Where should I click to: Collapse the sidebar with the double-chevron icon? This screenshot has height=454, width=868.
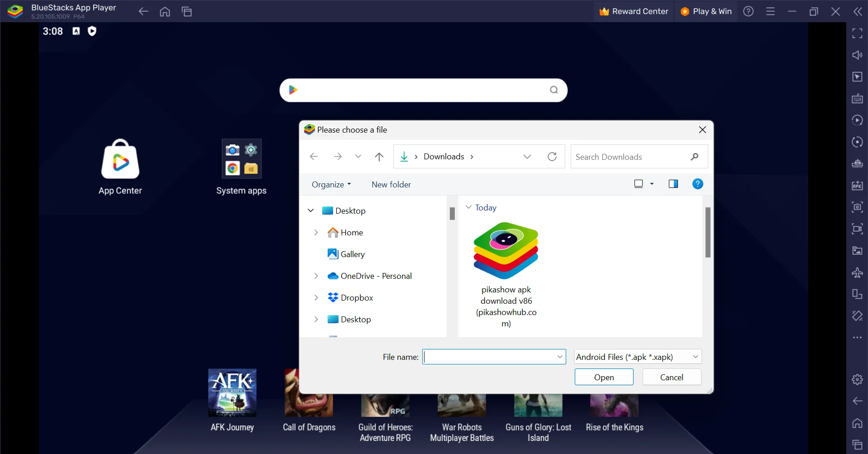[x=858, y=11]
